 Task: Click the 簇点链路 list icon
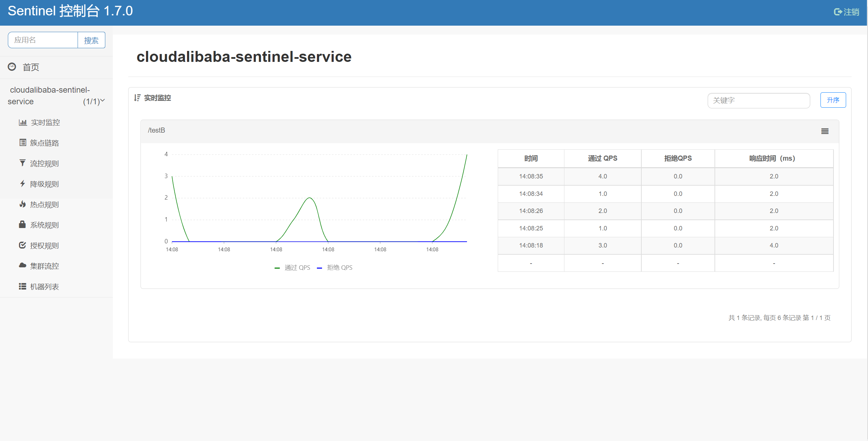pyautogui.click(x=23, y=143)
